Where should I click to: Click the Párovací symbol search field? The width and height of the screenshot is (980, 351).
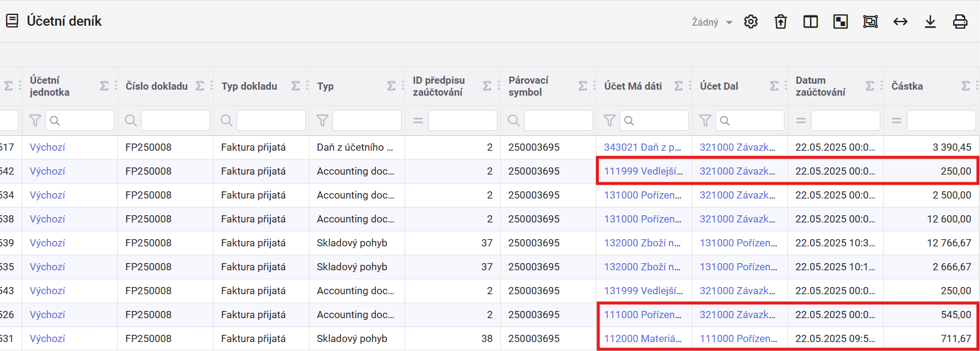pos(558,121)
